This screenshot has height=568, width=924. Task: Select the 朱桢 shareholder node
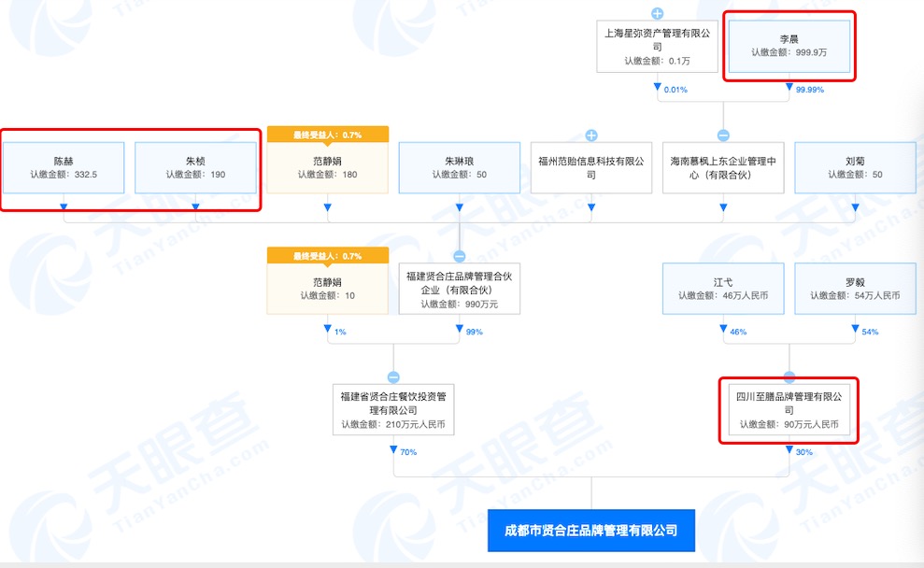(195, 168)
